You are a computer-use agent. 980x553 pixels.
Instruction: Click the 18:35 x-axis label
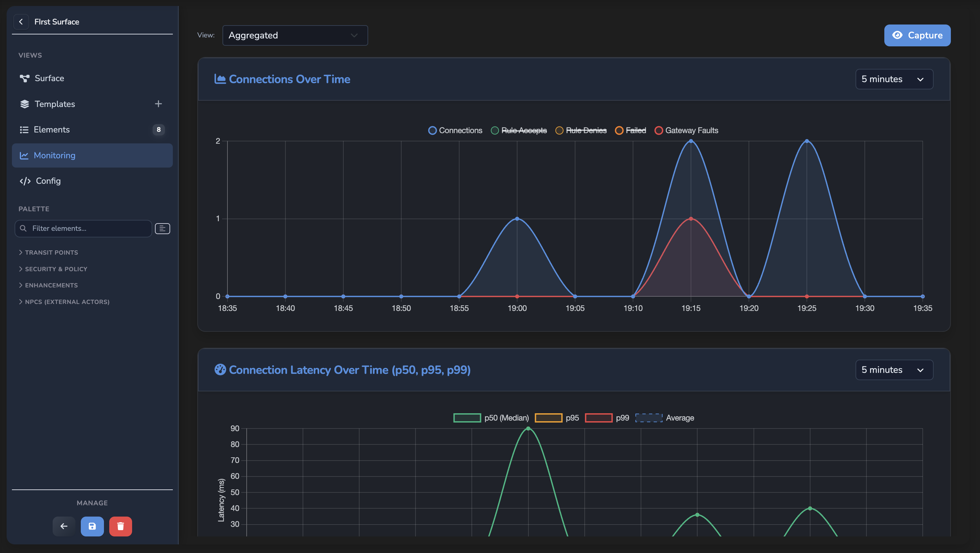pyautogui.click(x=227, y=308)
